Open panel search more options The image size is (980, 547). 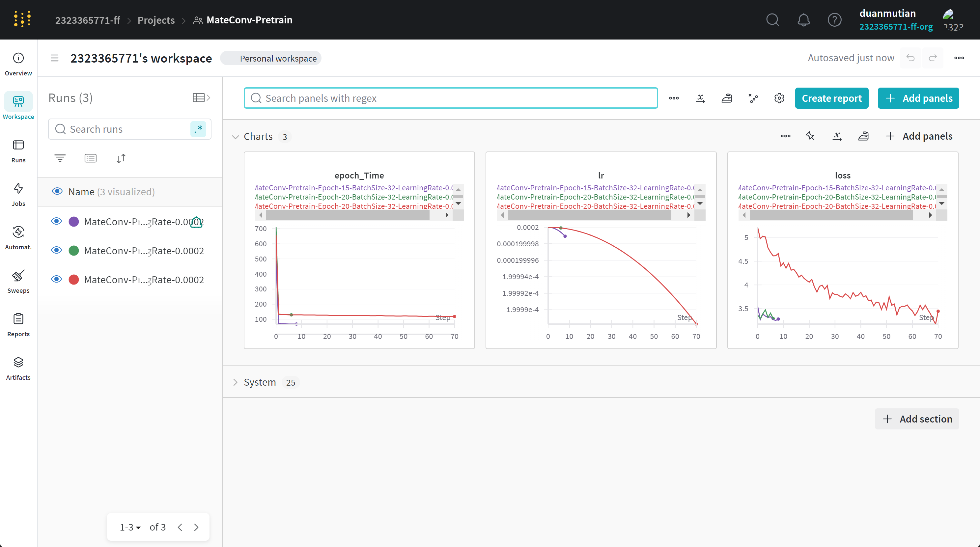(x=674, y=98)
